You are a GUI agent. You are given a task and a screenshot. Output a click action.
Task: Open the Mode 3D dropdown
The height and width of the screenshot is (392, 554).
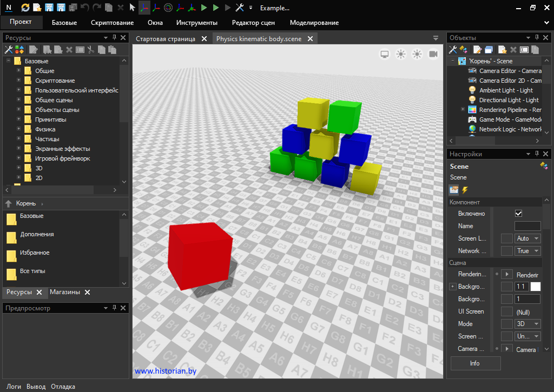(529, 324)
